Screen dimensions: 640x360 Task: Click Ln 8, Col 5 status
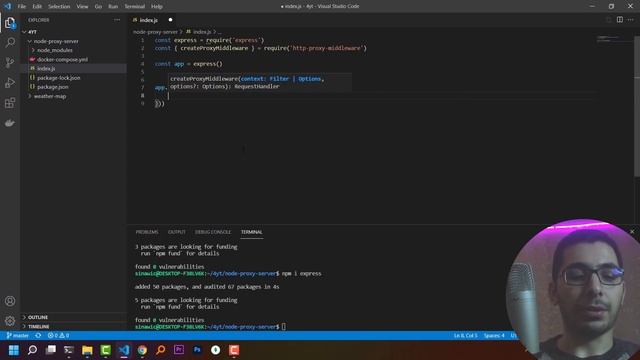tap(465, 336)
